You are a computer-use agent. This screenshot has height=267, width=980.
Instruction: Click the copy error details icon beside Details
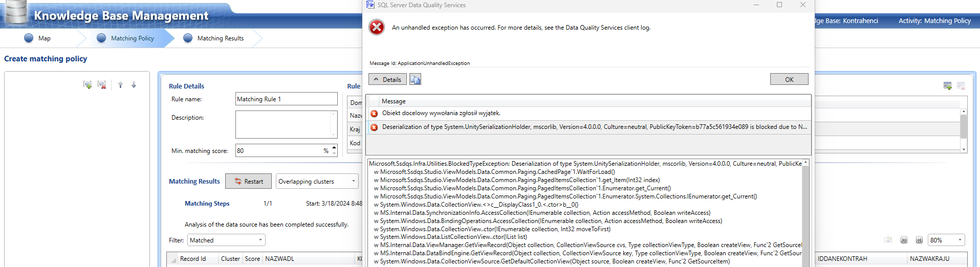pos(415,79)
